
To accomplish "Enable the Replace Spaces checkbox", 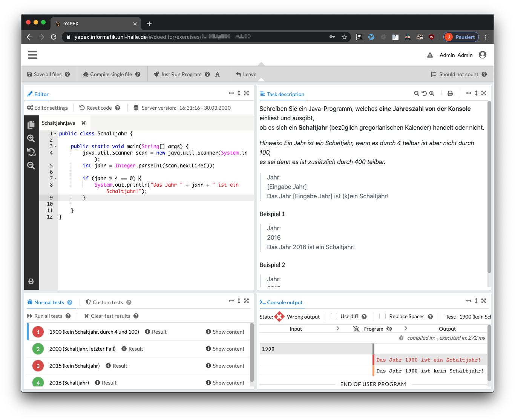I will pos(383,316).
